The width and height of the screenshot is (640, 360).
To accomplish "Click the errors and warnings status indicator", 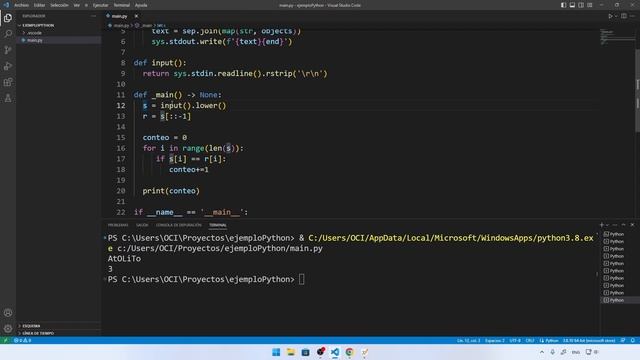I will (22, 340).
